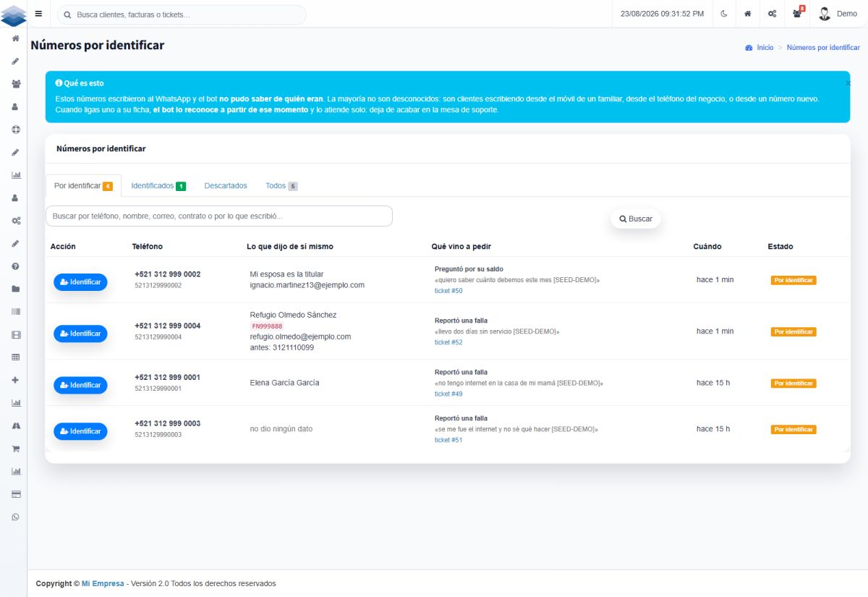Viewport: 868px width, 597px height.
Task: Open the WhatsApp section in the sidebar
Action: point(15,517)
